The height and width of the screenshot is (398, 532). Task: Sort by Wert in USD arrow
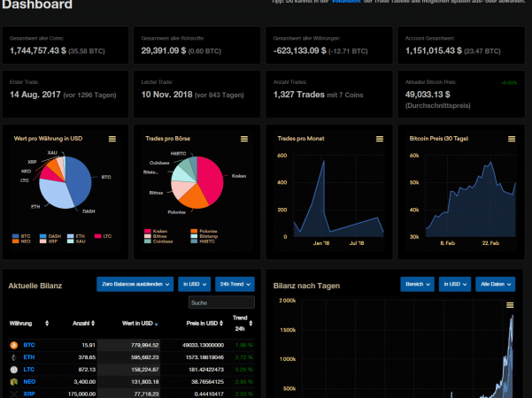pos(157,325)
